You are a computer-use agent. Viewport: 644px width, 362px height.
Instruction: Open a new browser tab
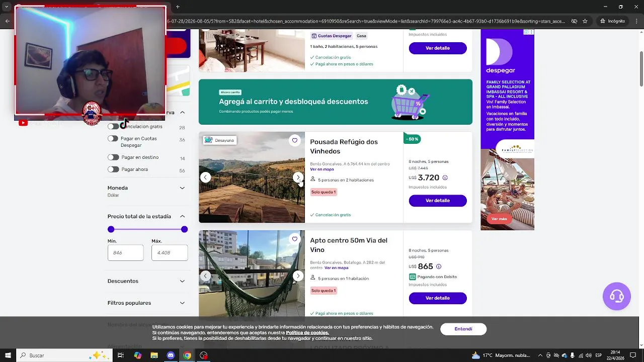pyautogui.click(x=178, y=7)
